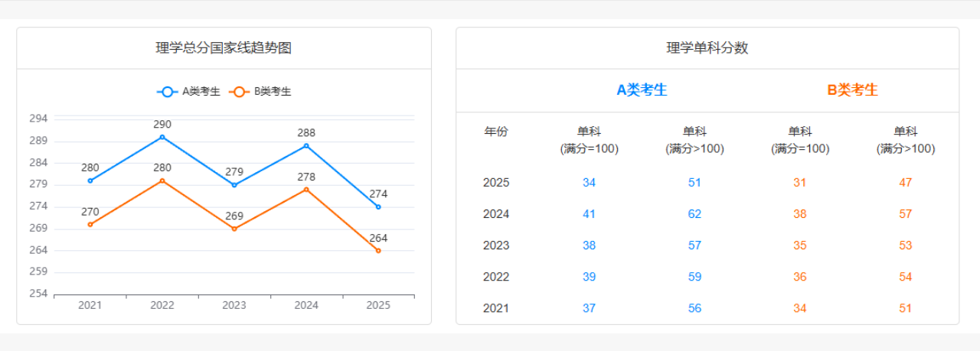Click the 2021 B类 data point labeled 270

90,224
